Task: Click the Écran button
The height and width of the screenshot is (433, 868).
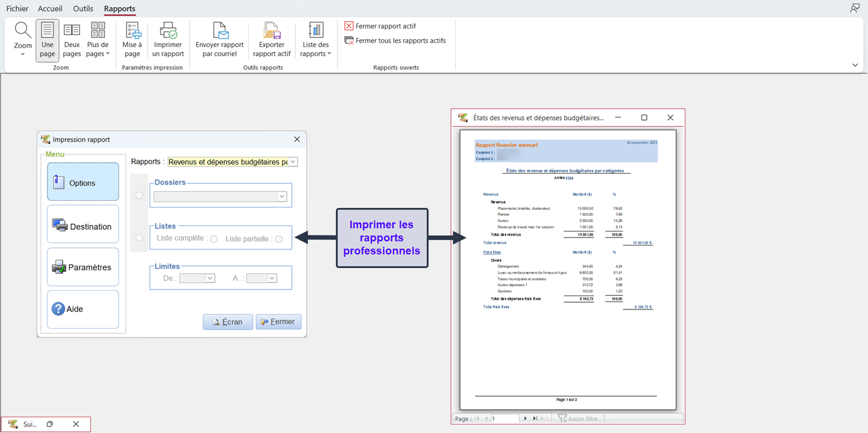Action: (x=228, y=322)
